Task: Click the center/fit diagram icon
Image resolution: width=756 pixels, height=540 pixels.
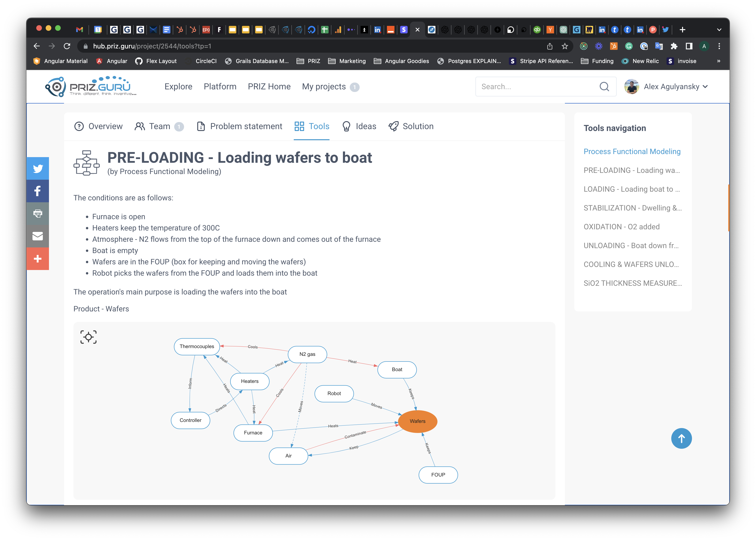Action: pyautogui.click(x=88, y=337)
